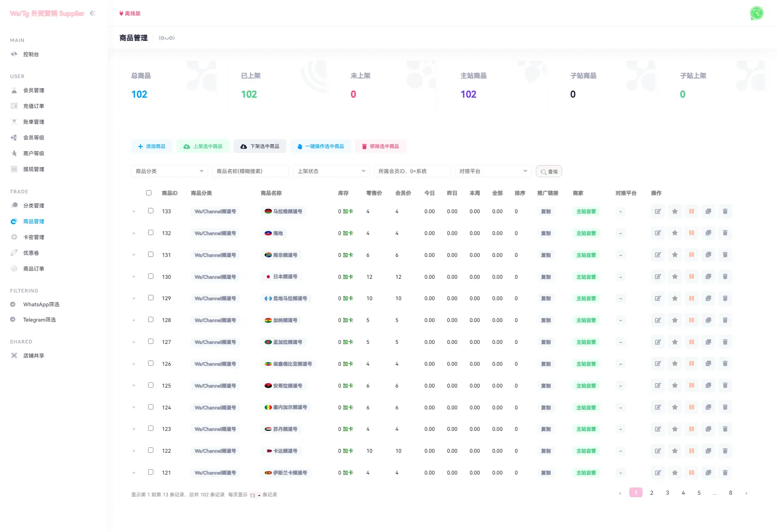Click the 查询 search button
The image size is (777, 532).
(549, 172)
